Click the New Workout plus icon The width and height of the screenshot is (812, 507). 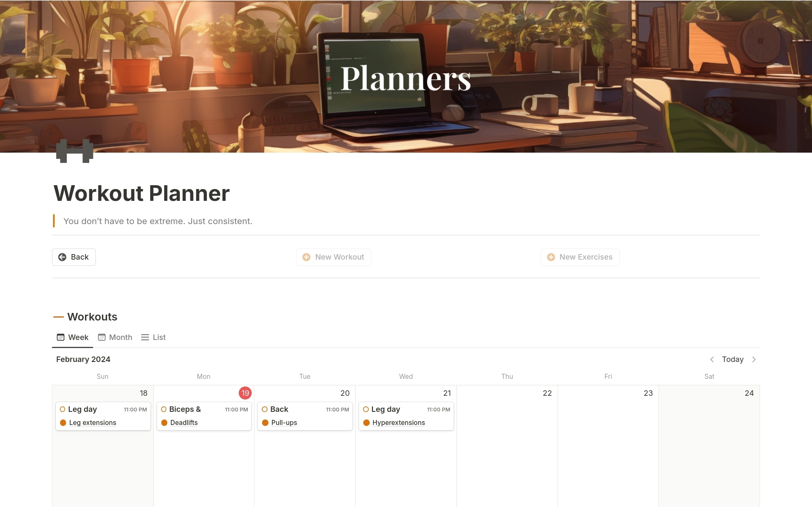coord(306,256)
